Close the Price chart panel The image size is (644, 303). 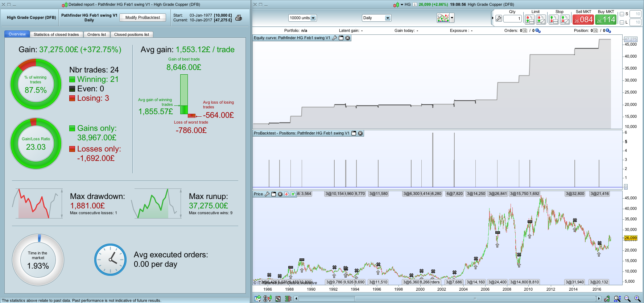coord(280,194)
